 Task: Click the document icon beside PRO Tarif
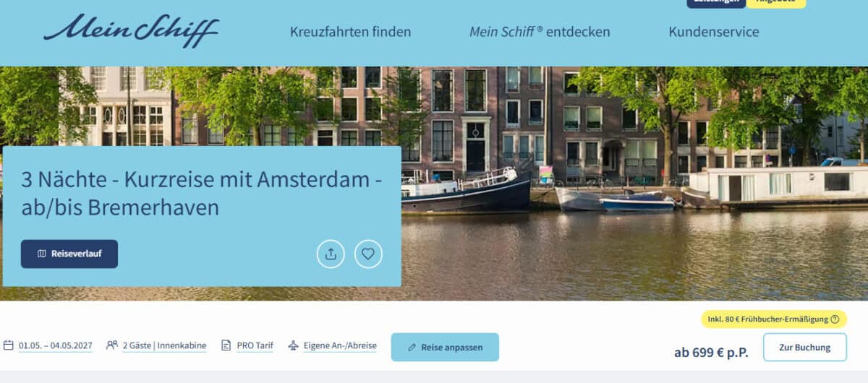[x=226, y=345]
